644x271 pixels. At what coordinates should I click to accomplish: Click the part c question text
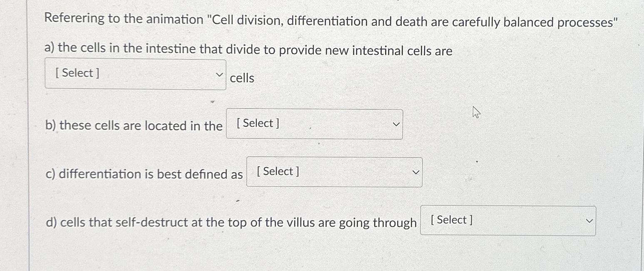143,174
